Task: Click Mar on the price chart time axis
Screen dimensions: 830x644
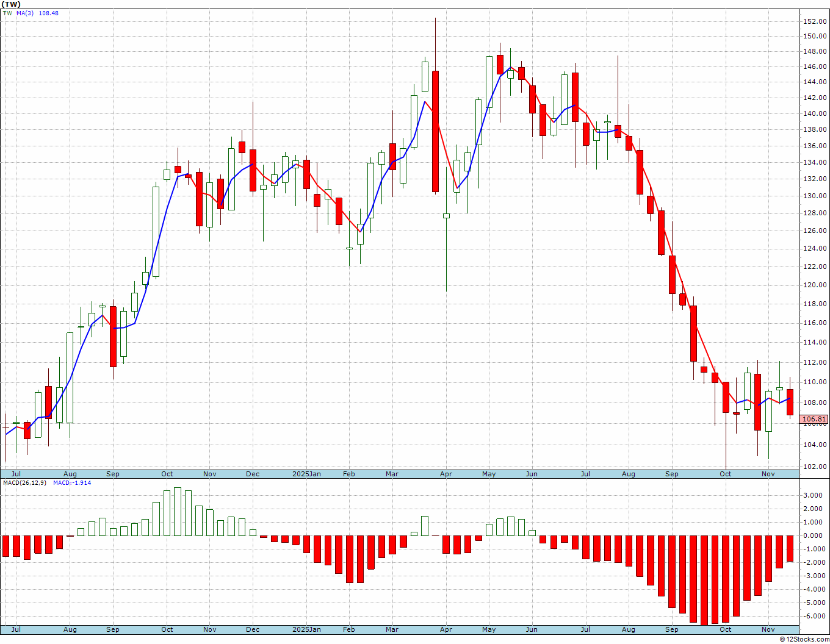Action: pyautogui.click(x=392, y=474)
